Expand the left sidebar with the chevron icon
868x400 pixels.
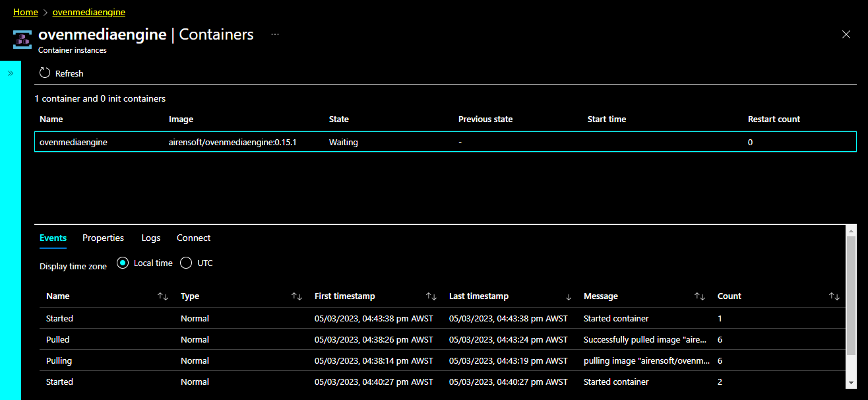pos(11,73)
